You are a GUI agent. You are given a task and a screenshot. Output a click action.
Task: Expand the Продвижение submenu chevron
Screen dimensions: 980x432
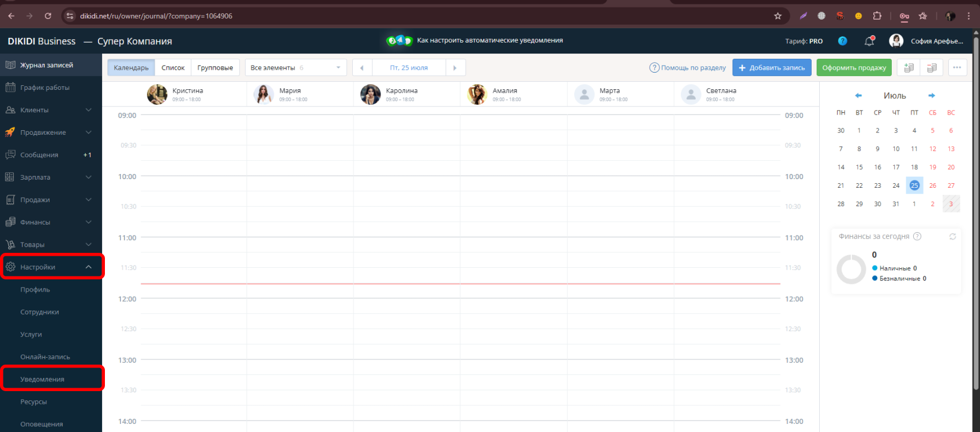click(88, 132)
